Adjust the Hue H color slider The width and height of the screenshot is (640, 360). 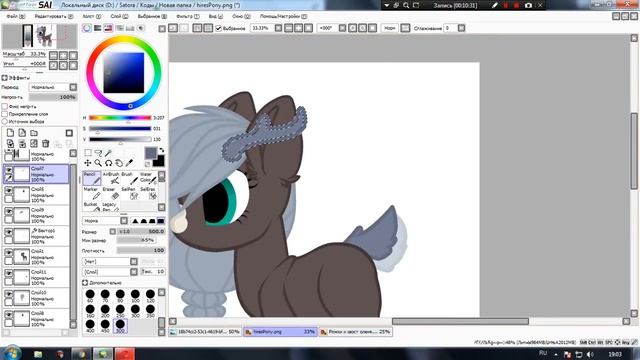120,118
